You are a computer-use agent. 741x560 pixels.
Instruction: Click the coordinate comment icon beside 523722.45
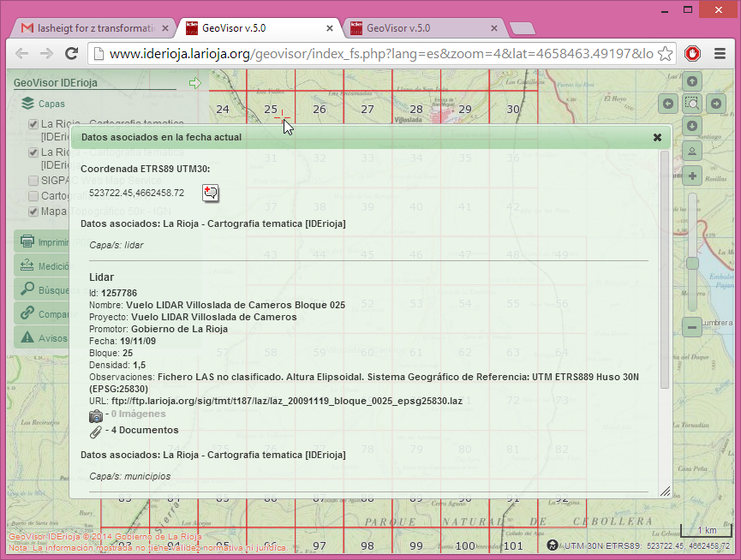point(210,193)
